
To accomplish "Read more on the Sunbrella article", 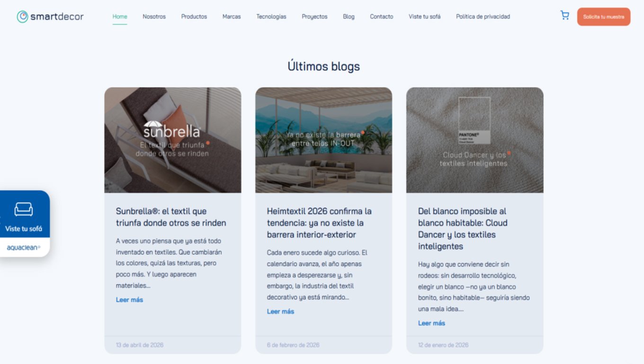I will coord(129,300).
